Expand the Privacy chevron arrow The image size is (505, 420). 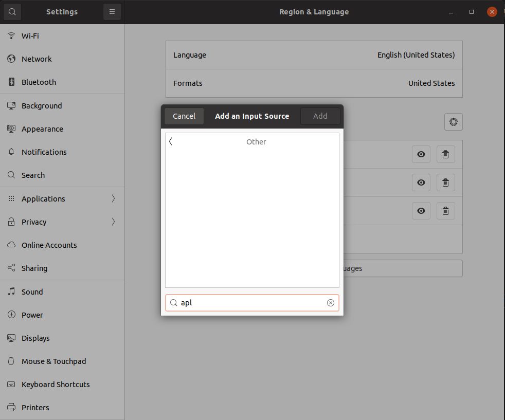113,222
